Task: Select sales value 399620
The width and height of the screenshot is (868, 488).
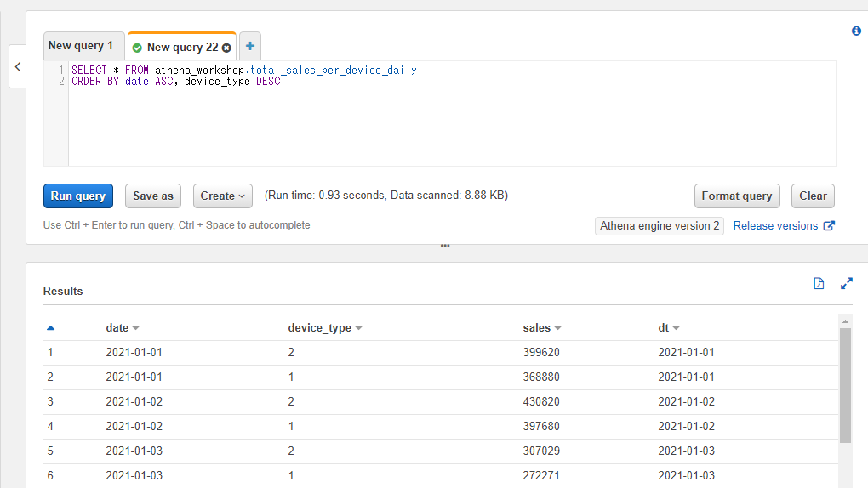Action: coord(541,353)
